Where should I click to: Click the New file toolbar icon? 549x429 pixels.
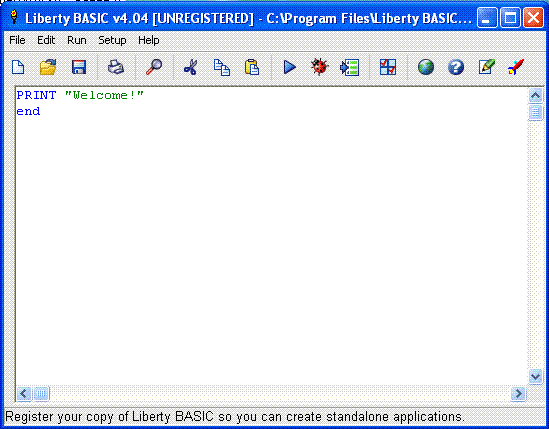coord(18,67)
